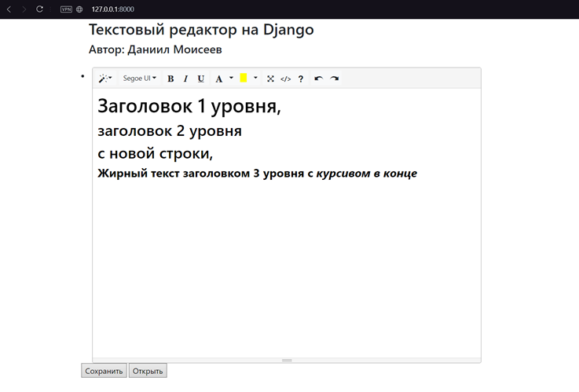
Task: Expand the font color dropdown arrow
Action: [x=232, y=79]
